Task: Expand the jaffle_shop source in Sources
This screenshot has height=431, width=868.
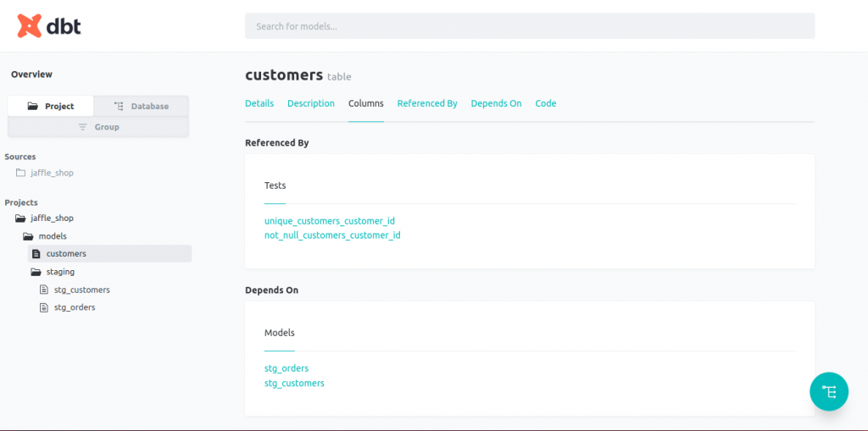Action: pos(52,174)
